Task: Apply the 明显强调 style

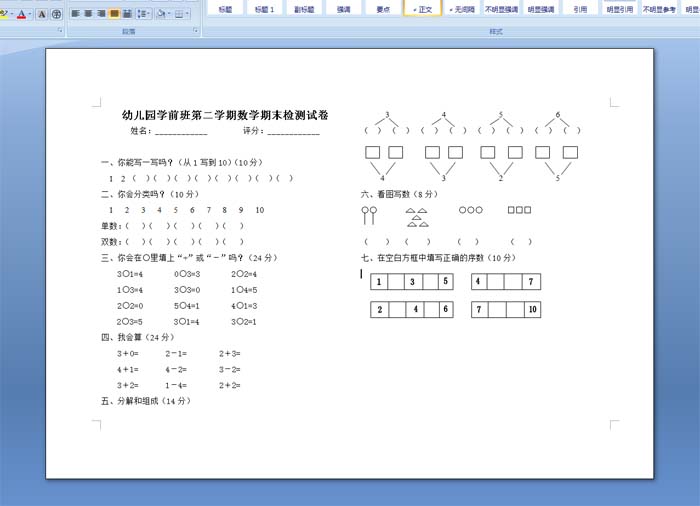Action: pyautogui.click(x=541, y=8)
